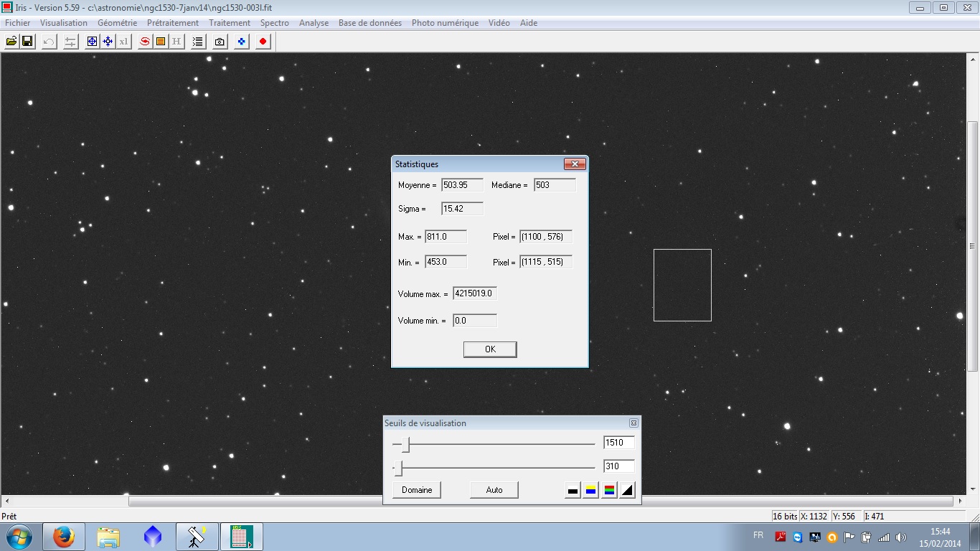This screenshot has width=980, height=551.
Task: Click the blue cube taskbar icon
Action: click(x=153, y=537)
